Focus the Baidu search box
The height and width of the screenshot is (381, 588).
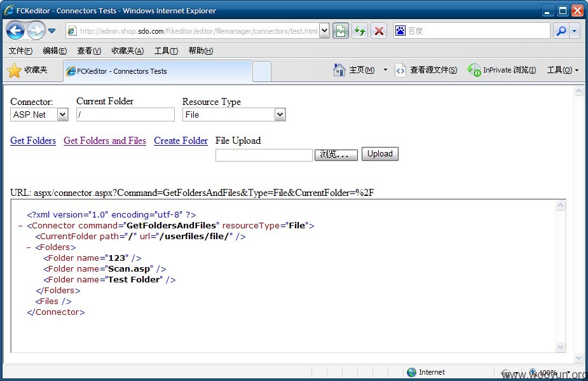point(477,31)
